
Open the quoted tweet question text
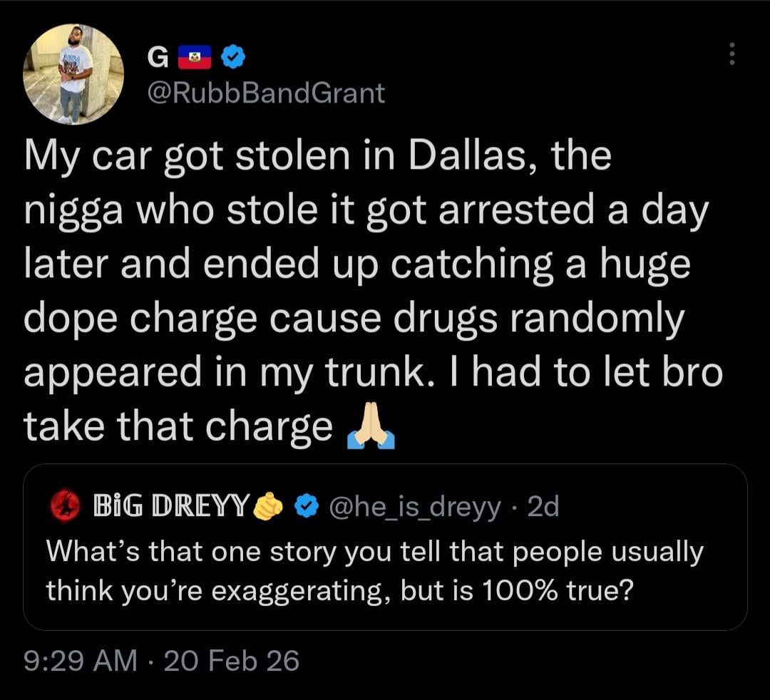click(374, 570)
